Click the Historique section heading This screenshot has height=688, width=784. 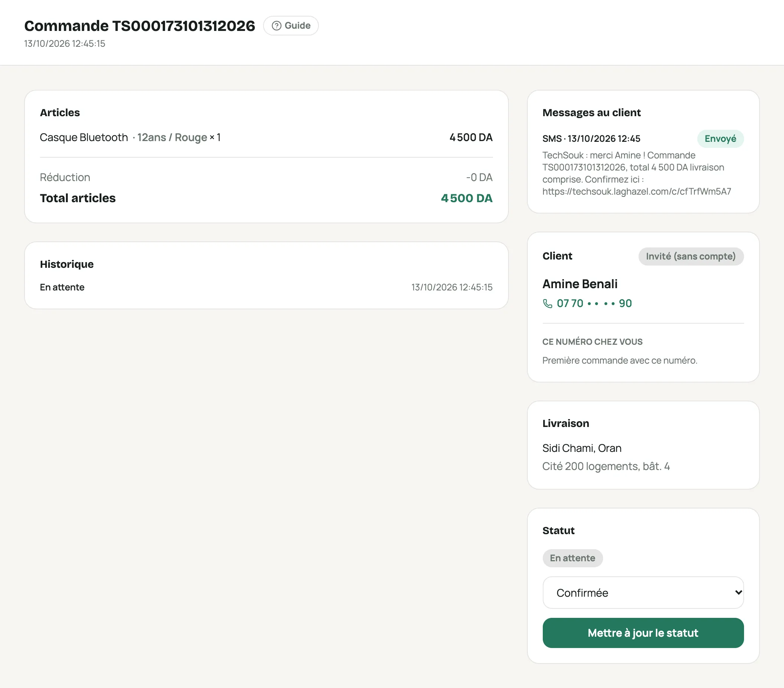pyautogui.click(x=67, y=264)
